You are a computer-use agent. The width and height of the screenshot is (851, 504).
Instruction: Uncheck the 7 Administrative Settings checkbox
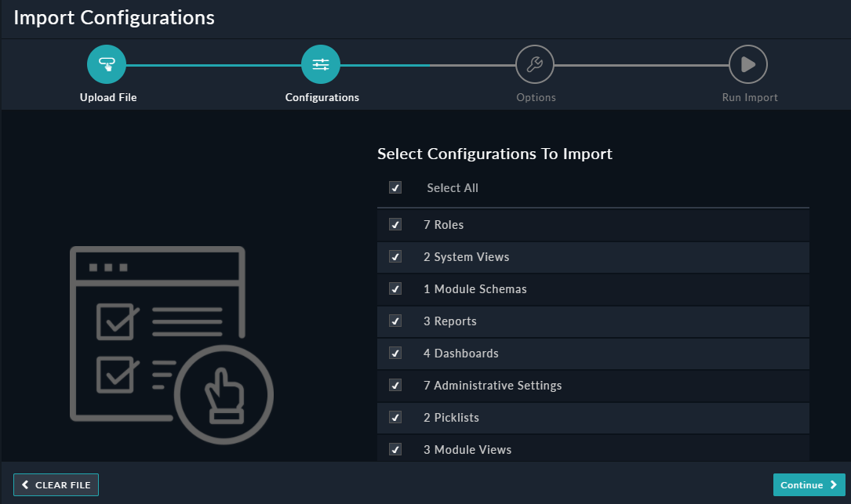[395, 385]
